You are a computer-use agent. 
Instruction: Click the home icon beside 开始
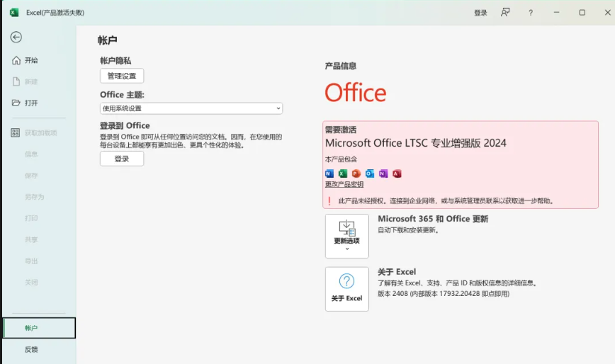16,60
